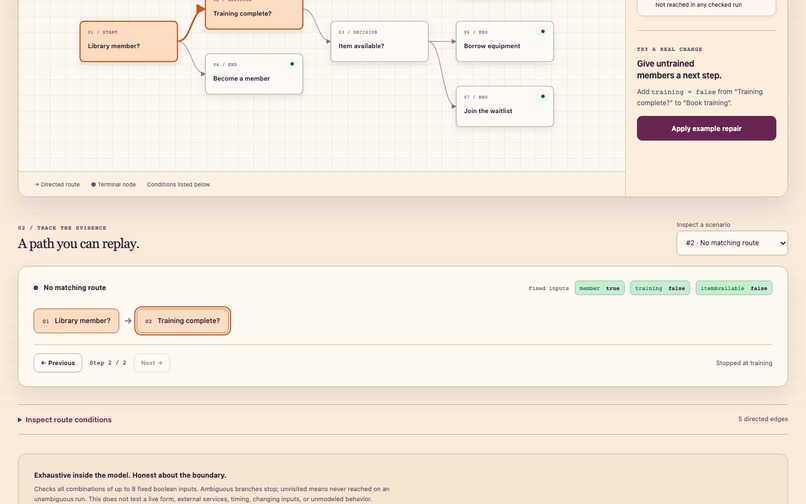
Task: Click terminal dot on Become a member node
Action: (x=292, y=64)
